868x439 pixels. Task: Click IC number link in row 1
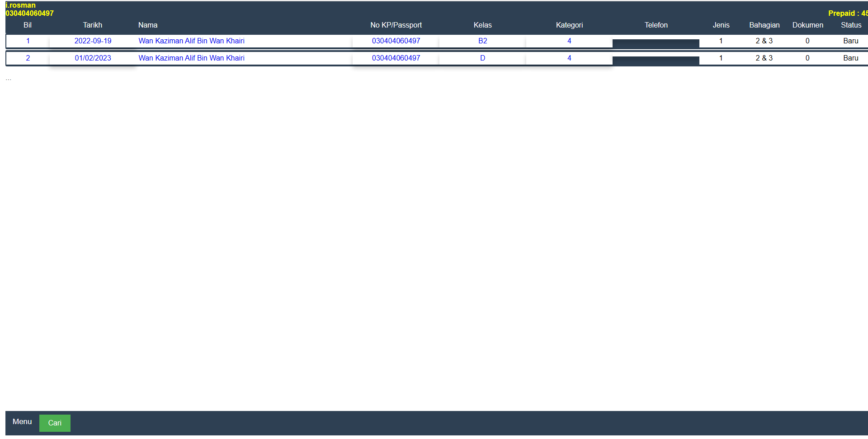click(396, 41)
